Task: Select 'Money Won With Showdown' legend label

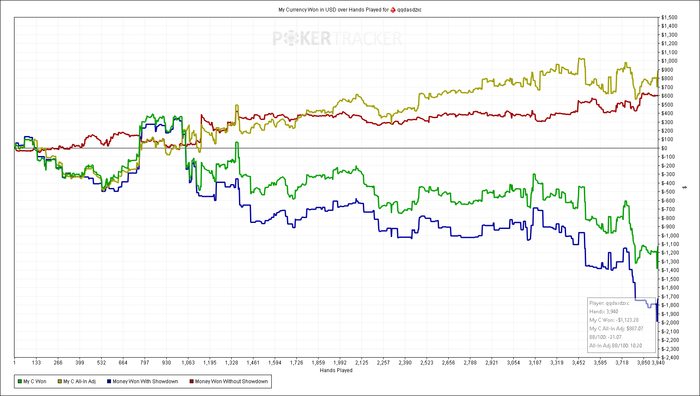Action: pos(145,382)
